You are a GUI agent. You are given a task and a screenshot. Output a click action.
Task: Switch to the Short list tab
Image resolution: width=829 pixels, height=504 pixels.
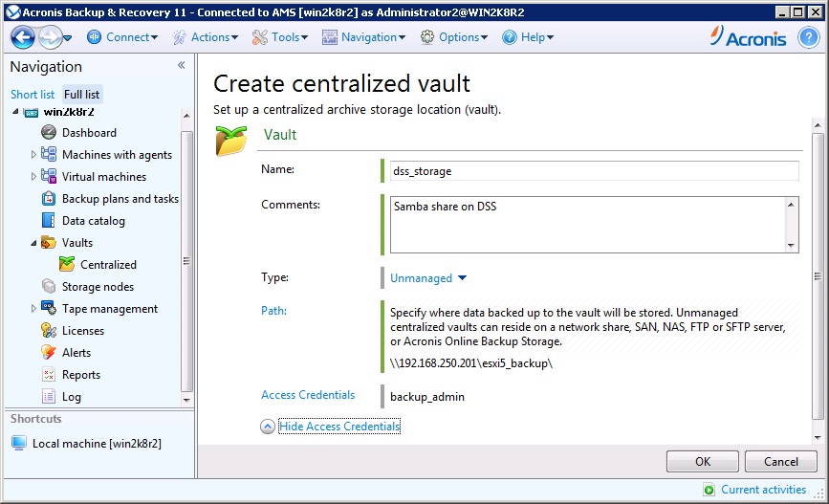click(33, 94)
